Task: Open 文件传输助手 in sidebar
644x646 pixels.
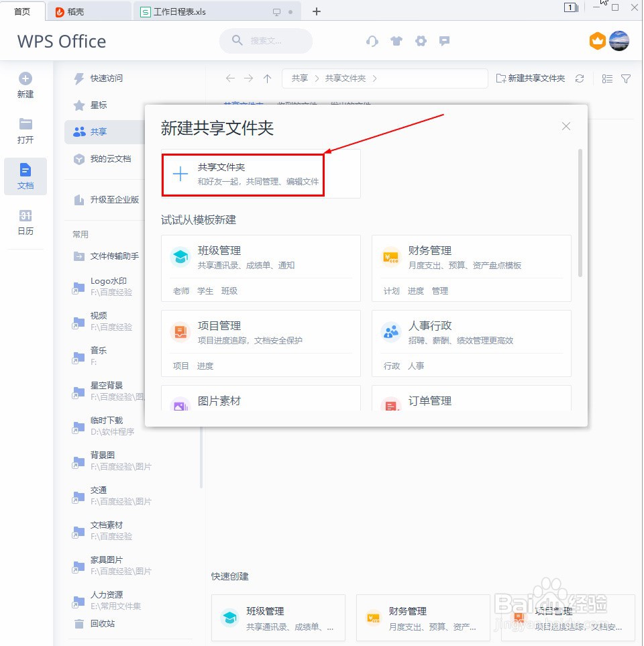Action: pyautogui.click(x=106, y=256)
